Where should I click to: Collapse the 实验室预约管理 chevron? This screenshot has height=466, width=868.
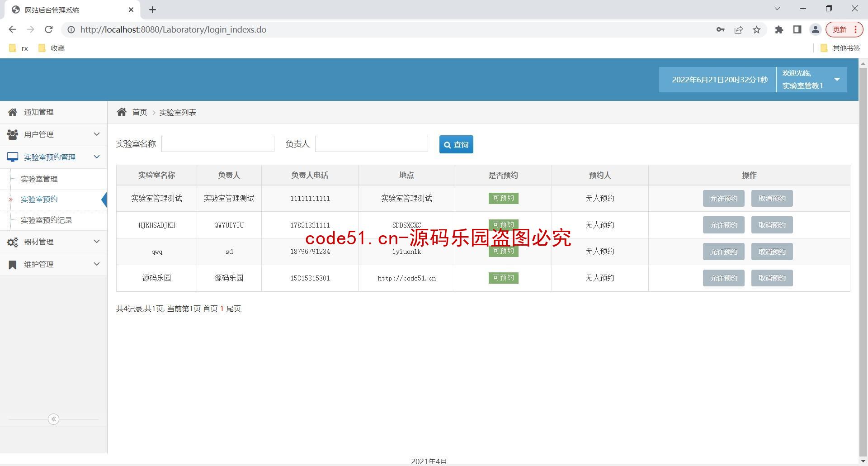tap(96, 157)
